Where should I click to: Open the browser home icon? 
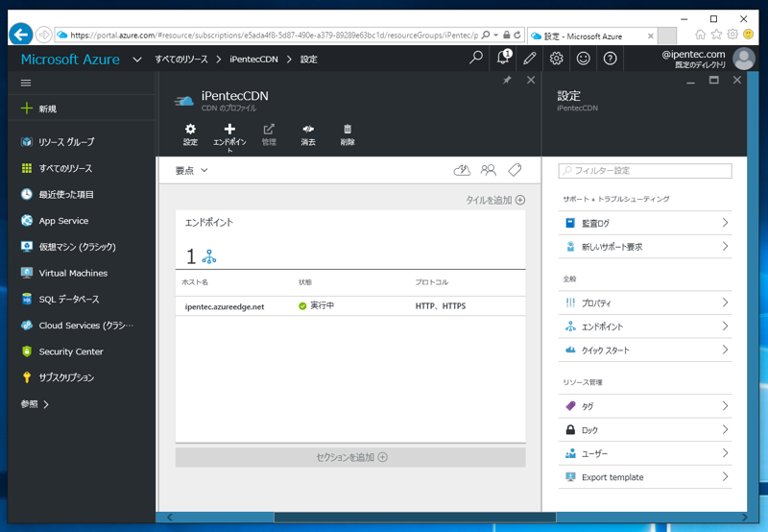pyautogui.click(x=701, y=35)
